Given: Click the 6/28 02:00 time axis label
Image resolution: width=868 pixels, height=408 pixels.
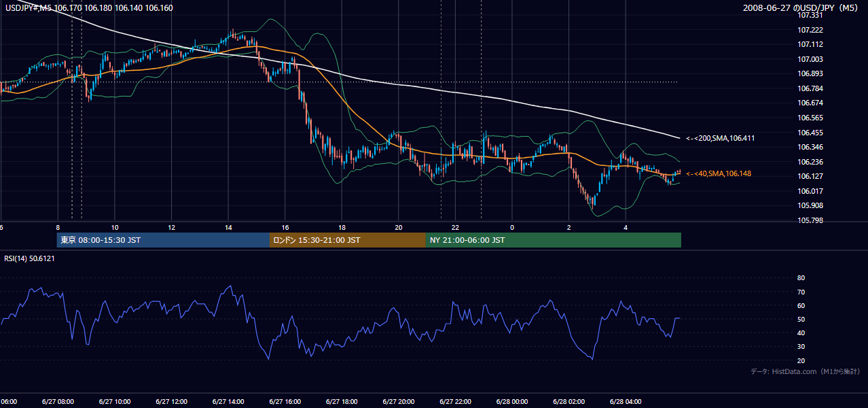Looking at the screenshot, I should (568, 401).
